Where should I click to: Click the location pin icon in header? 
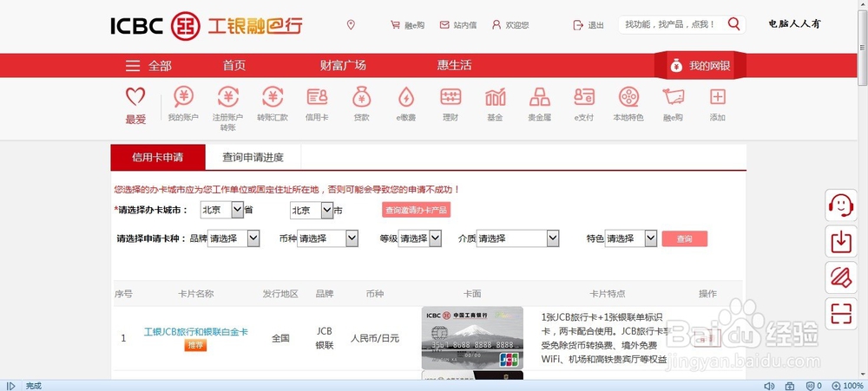click(351, 25)
